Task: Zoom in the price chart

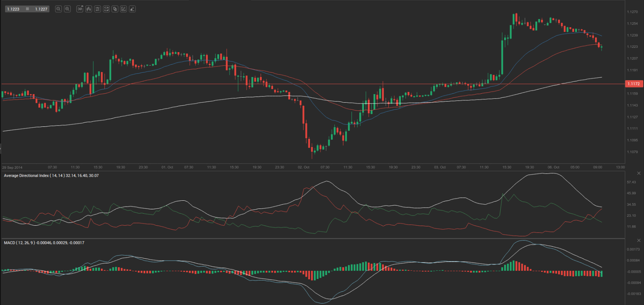Action: (67, 9)
